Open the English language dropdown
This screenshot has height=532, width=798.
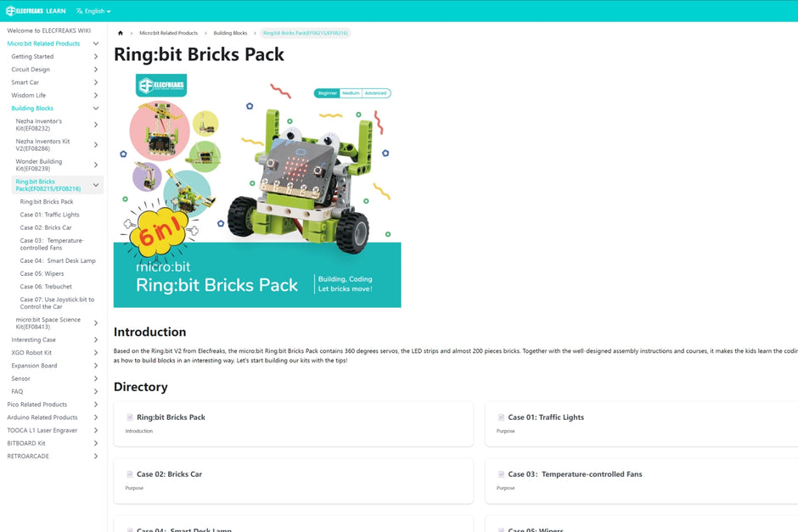93,11
